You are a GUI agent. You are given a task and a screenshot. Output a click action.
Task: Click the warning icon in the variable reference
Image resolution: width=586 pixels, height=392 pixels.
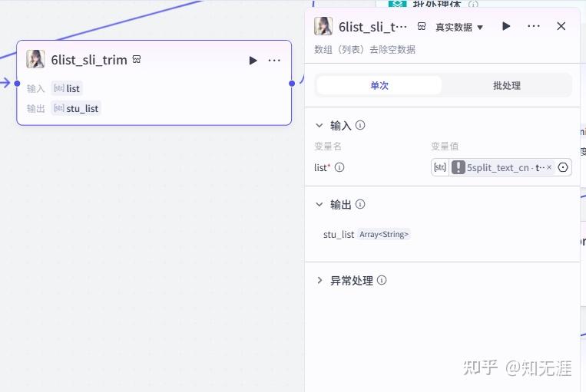point(459,167)
